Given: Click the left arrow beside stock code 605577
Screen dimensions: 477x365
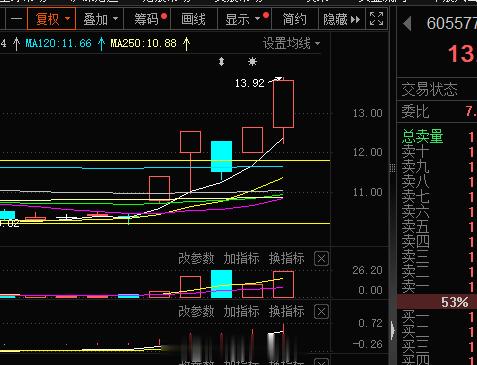Looking at the screenshot, I should [407, 24].
